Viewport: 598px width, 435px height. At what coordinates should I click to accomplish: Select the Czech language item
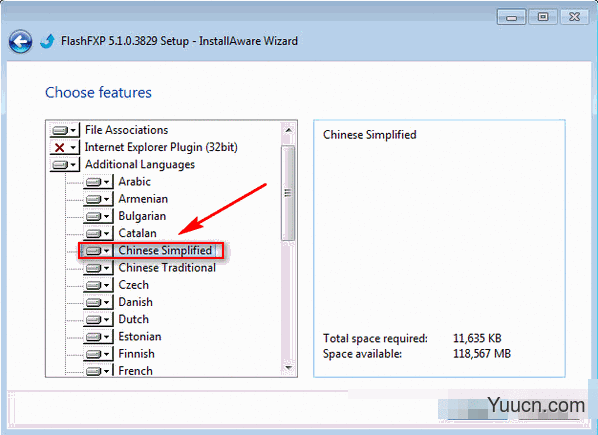pyautogui.click(x=133, y=285)
